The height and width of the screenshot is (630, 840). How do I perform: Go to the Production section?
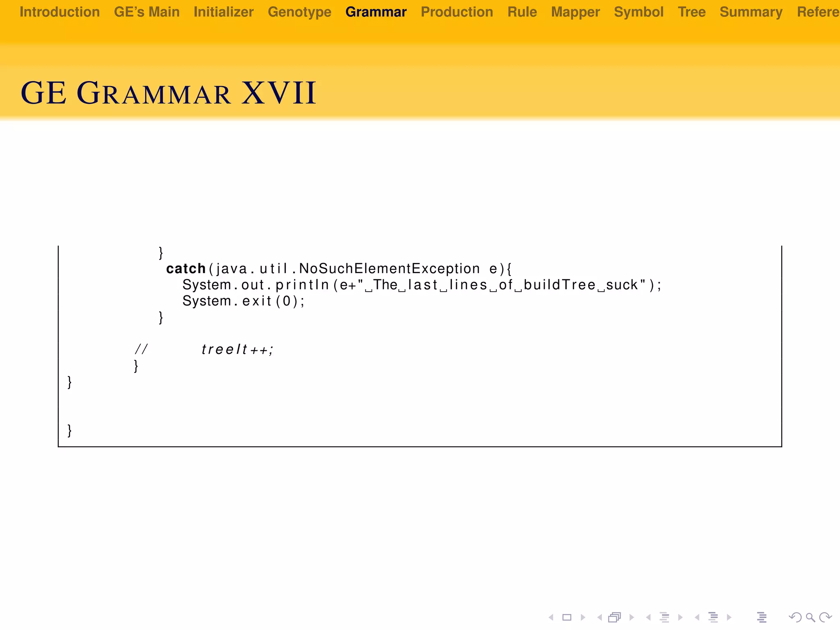(457, 12)
